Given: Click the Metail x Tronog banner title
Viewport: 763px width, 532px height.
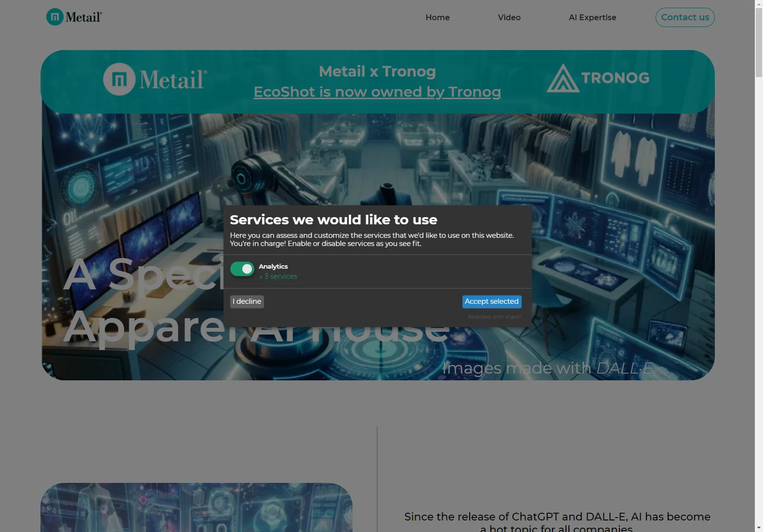Looking at the screenshot, I should pyautogui.click(x=377, y=71).
